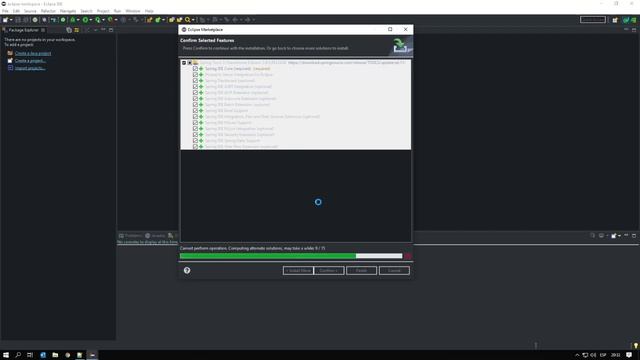Open the Search toolbar dropdown arrow
The width and height of the screenshot is (640, 360).
click(x=193, y=20)
